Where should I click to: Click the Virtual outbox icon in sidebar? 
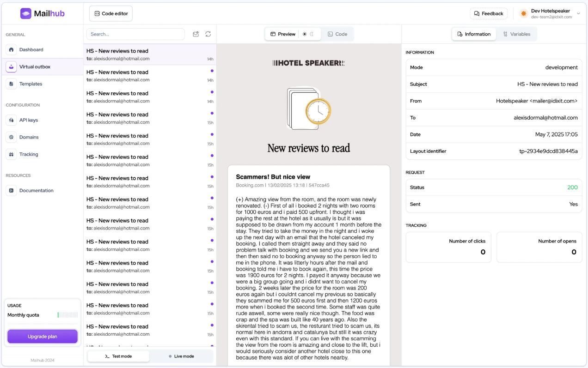(x=11, y=66)
